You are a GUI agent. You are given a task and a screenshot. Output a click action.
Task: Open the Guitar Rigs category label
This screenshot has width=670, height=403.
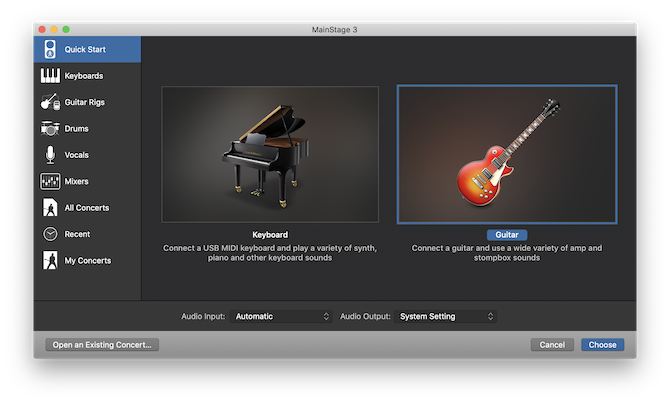tap(85, 103)
